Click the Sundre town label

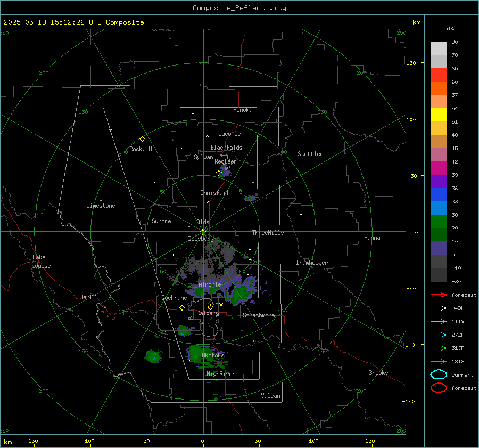[x=161, y=221]
